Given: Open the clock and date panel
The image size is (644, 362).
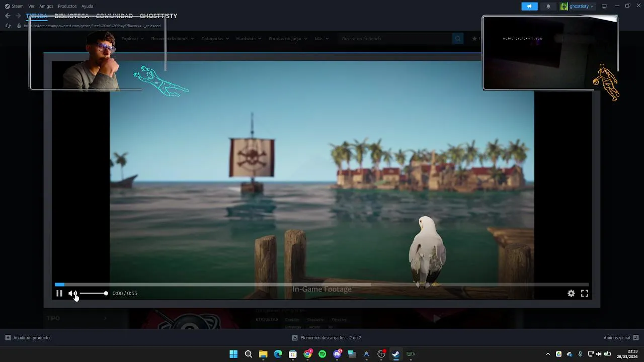Looking at the screenshot, I should [x=627, y=354].
